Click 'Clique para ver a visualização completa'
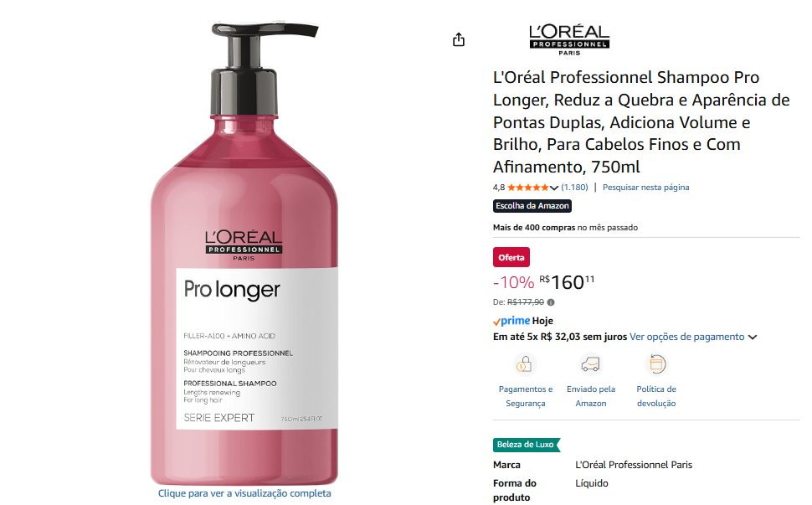Image resolution: width=812 pixels, height=505 pixels. coord(244,493)
